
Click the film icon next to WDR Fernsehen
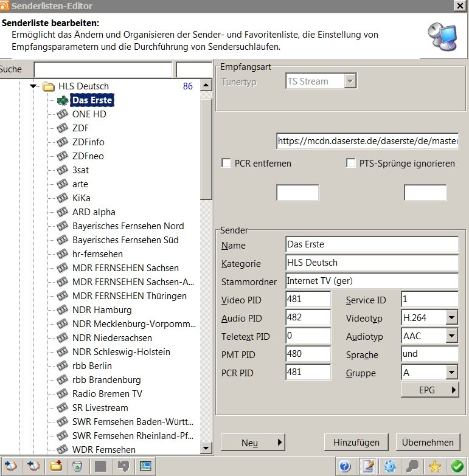tap(62, 449)
